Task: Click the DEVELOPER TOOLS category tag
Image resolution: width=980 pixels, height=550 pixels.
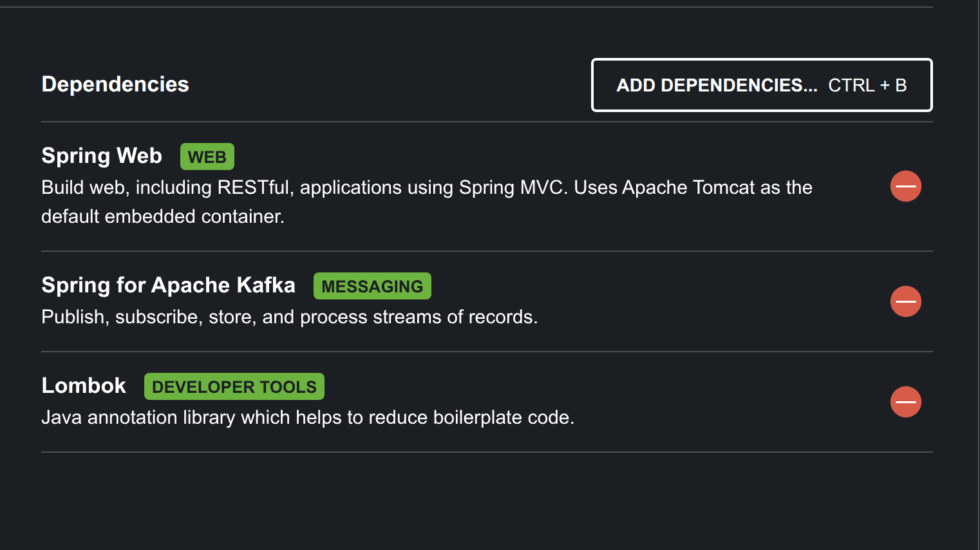Action: tap(234, 387)
